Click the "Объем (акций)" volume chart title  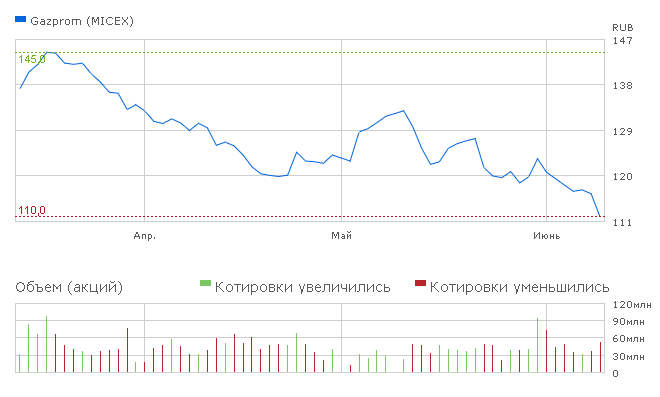tap(69, 288)
